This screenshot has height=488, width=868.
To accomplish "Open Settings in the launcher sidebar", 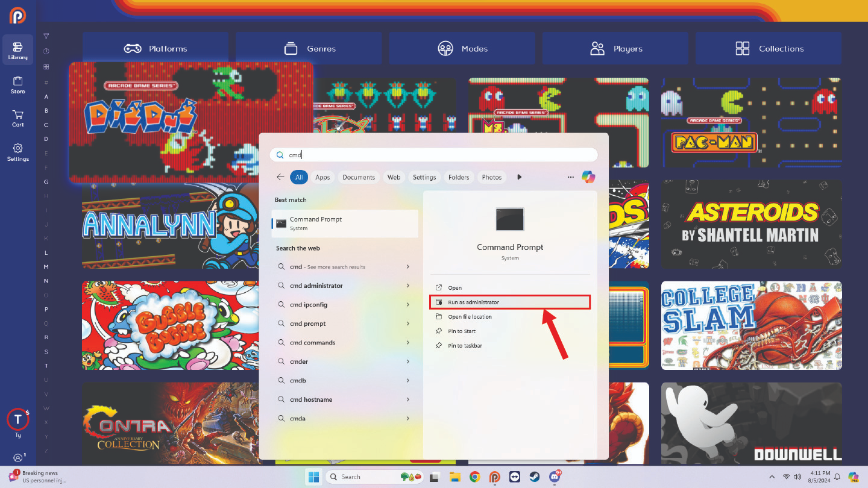I will [18, 152].
